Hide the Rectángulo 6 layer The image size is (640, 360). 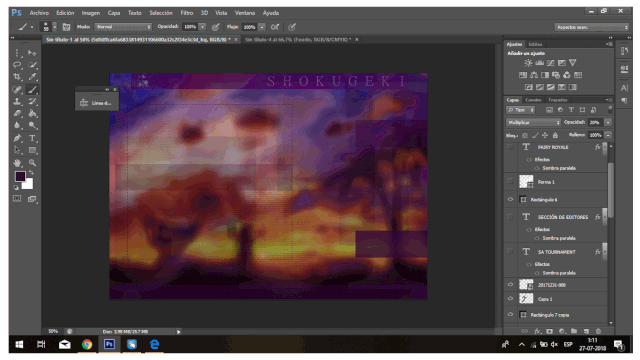pos(510,199)
